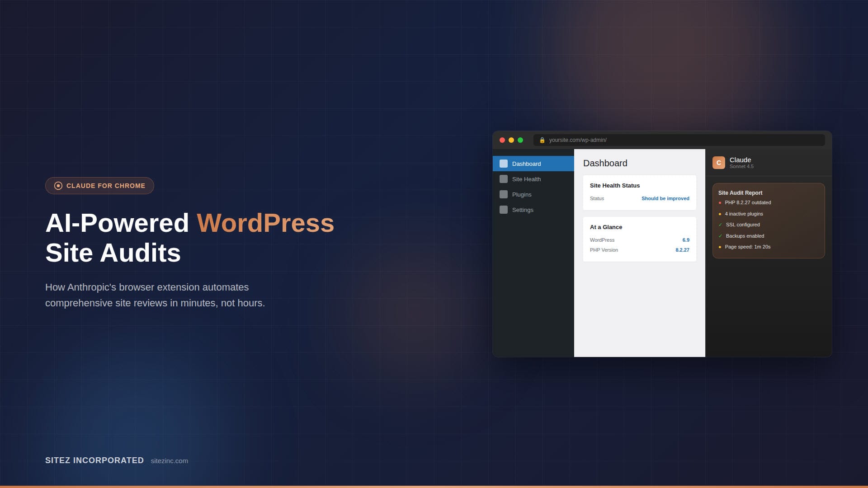Open the Settings menu item
868x488 pixels.
tap(533, 210)
